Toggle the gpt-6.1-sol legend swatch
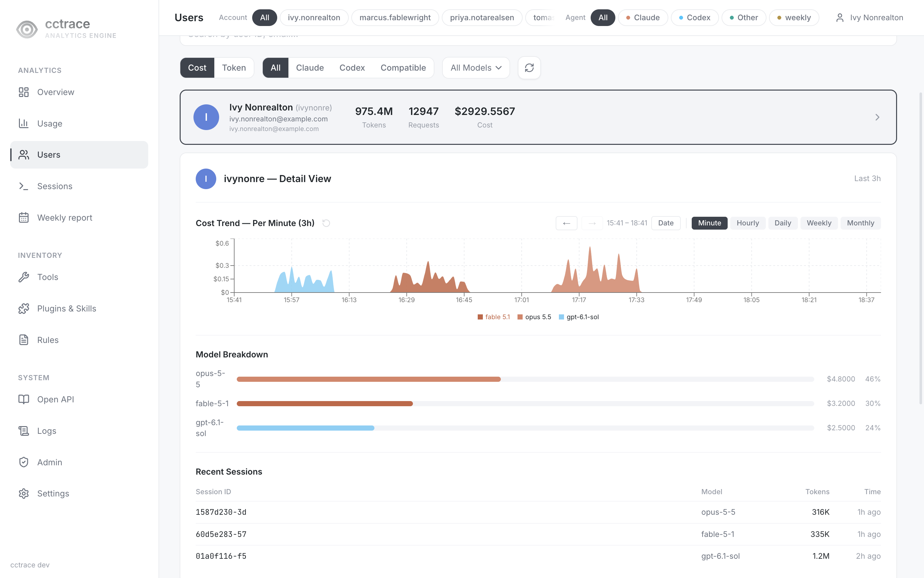This screenshot has height=578, width=924. [561, 317]
